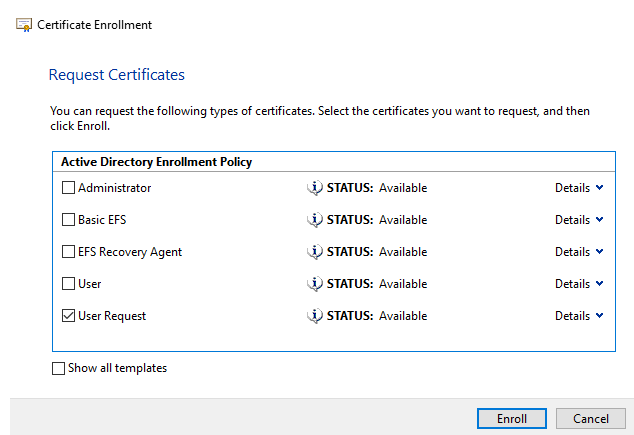Viewport: 634px width, 435px height.
Task: Expand Details for Basic EFS template
Action: coord(579,220)
